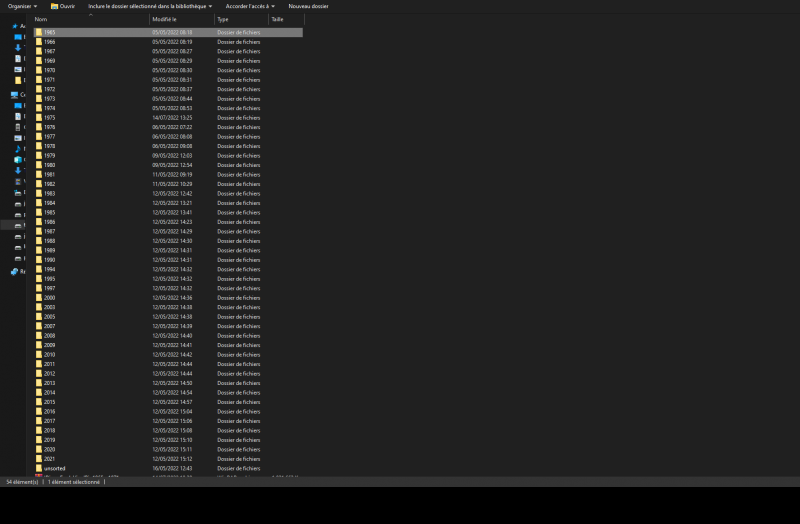The height and width of the screenshot is (524, 800).
Task: Click the Type column header
Action: tap(223, 19)
